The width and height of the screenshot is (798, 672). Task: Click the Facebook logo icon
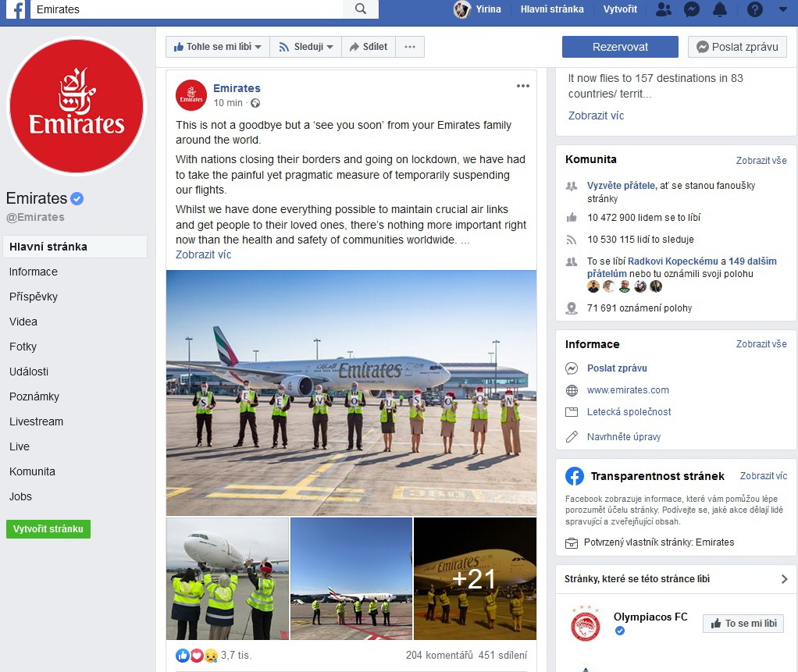(16, 9)
